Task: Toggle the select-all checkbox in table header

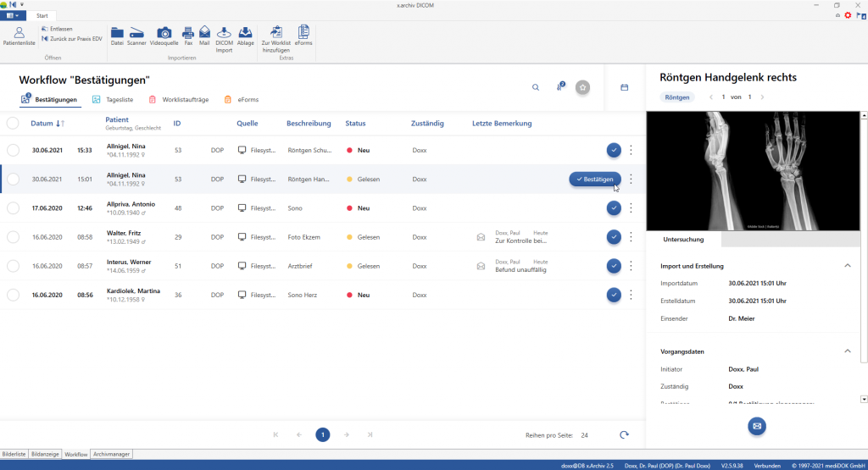Action: pos(13,124)
